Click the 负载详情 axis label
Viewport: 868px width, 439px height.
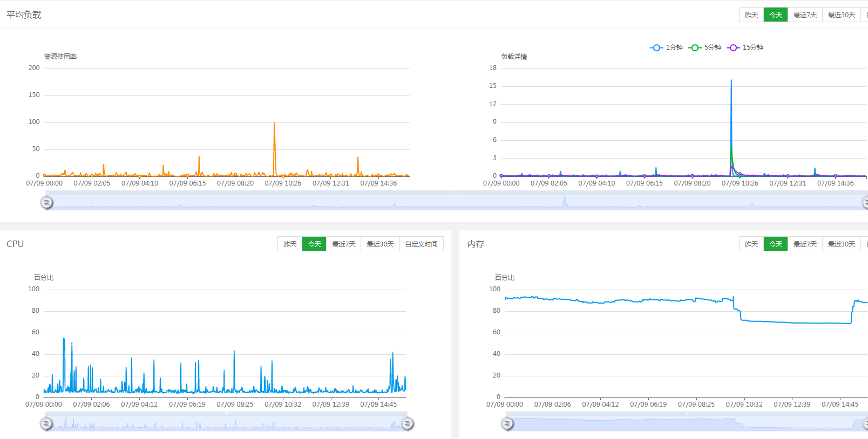514,57
